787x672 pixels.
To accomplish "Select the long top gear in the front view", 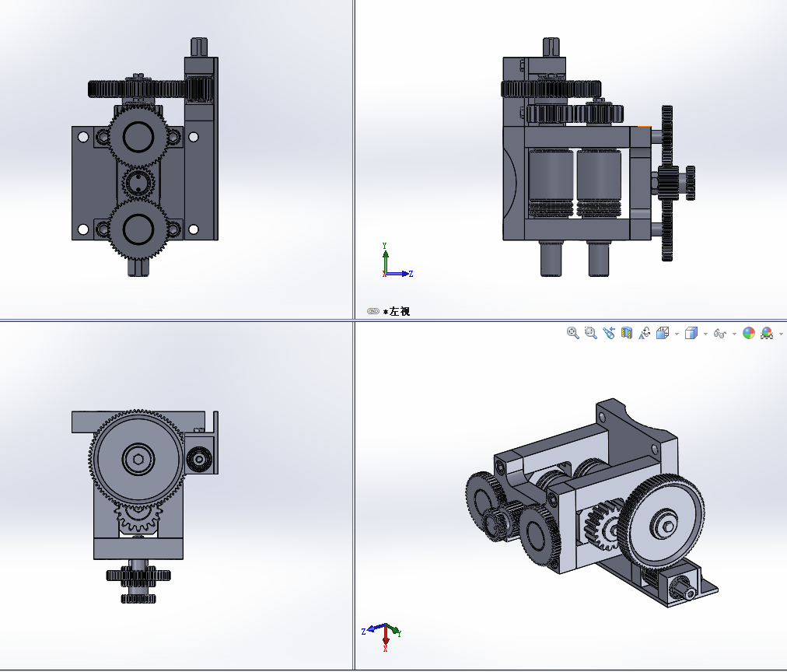I will pyautogui.click(x=138, y=89).
